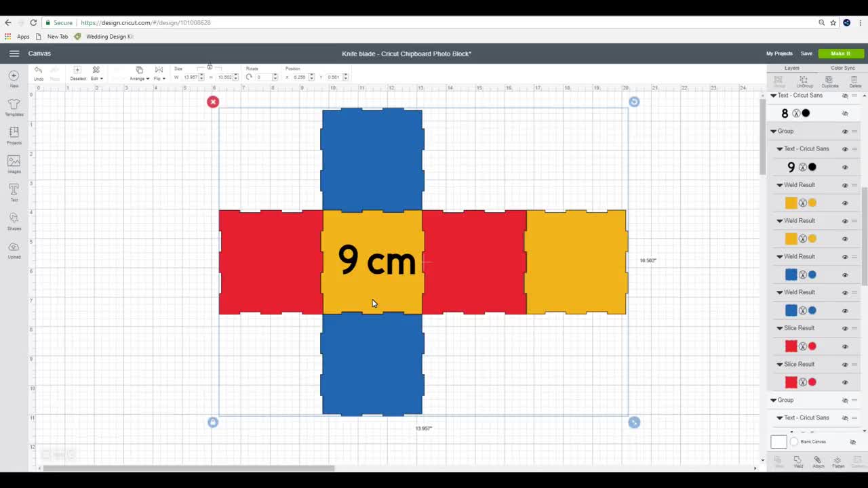The width and height of the screenshot is (868, 488).
Task: Toggle visibility of the first Group
Action: (845, 131)
